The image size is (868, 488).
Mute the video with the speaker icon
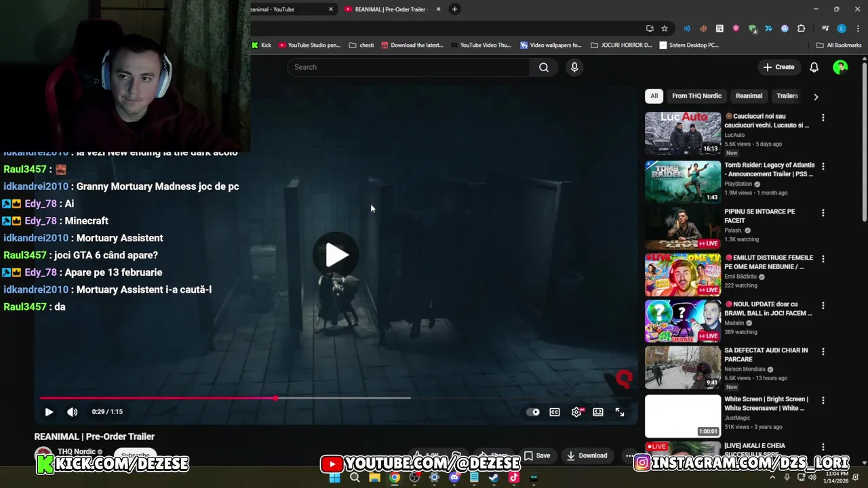[73, 412]
